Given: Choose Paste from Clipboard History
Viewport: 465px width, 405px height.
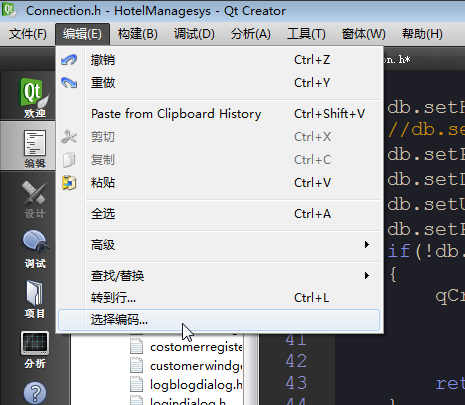Looking at the screenshot, I should pyautogui.click(x=219, y=114).
